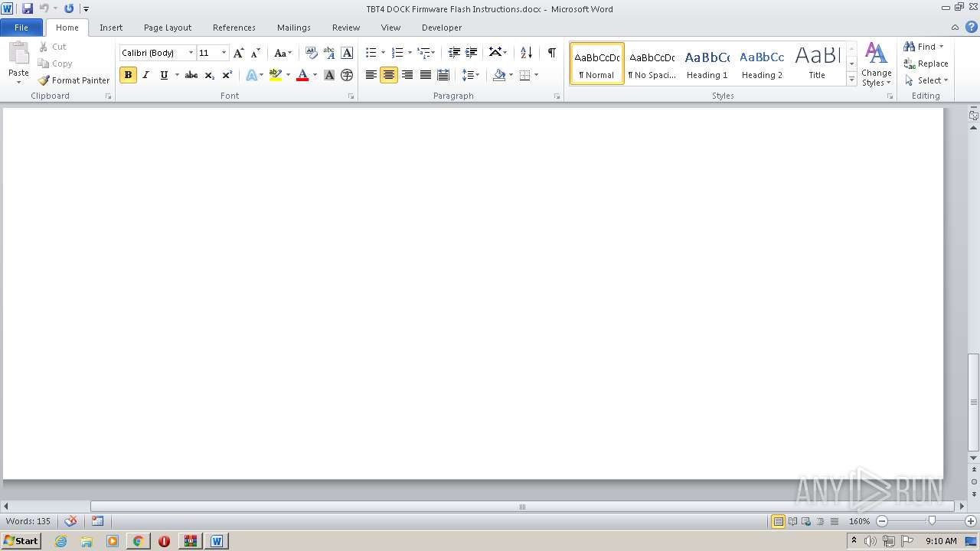Click the Redo icon in title bar

tap(69, 8)
